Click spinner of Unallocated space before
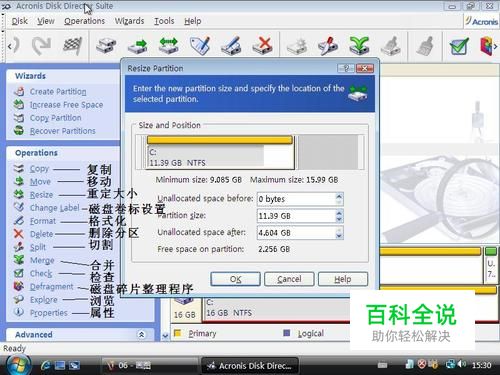This screenshot has width=500, height=375. click(x=339, y=199)
